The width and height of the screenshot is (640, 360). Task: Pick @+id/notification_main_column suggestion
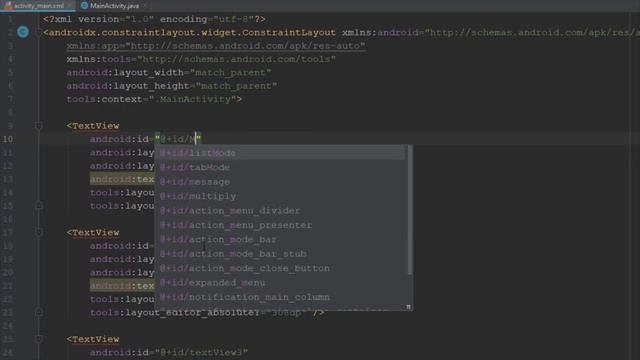point(280,297)
